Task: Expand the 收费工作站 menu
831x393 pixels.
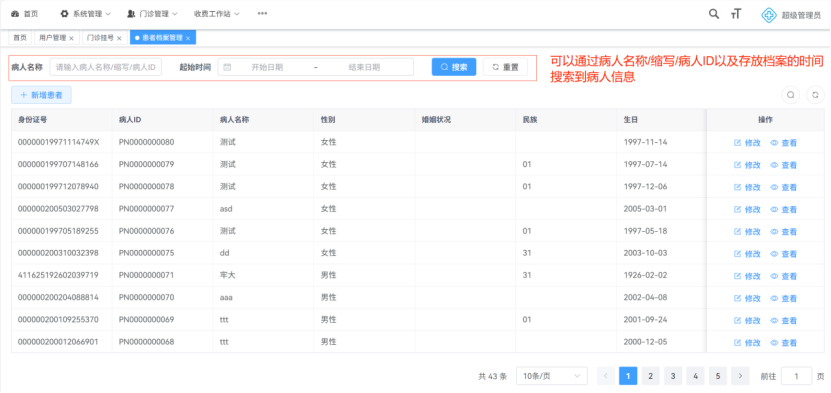Action: click(x=217, y=14)
